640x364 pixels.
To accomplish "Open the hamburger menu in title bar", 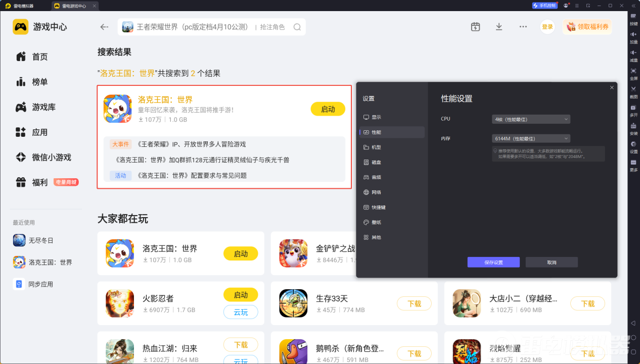I will point(577,6).
